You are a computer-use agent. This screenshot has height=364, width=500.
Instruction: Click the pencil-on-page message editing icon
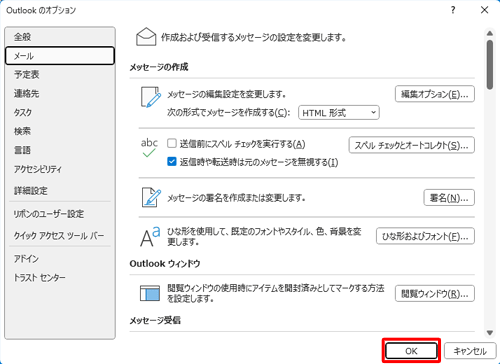(x=151, y=97)
